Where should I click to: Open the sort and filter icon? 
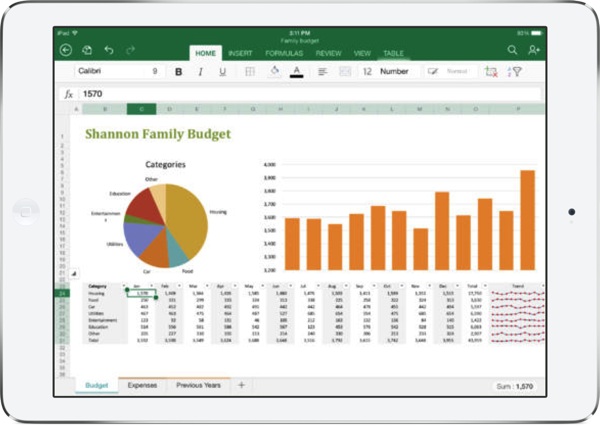click(x=515, y=72)
